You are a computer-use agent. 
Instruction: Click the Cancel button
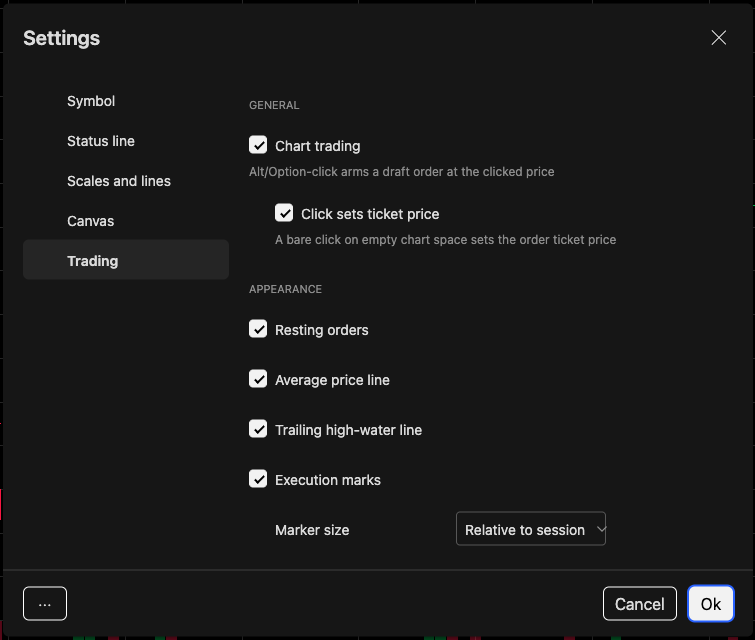tap(639, 604)
